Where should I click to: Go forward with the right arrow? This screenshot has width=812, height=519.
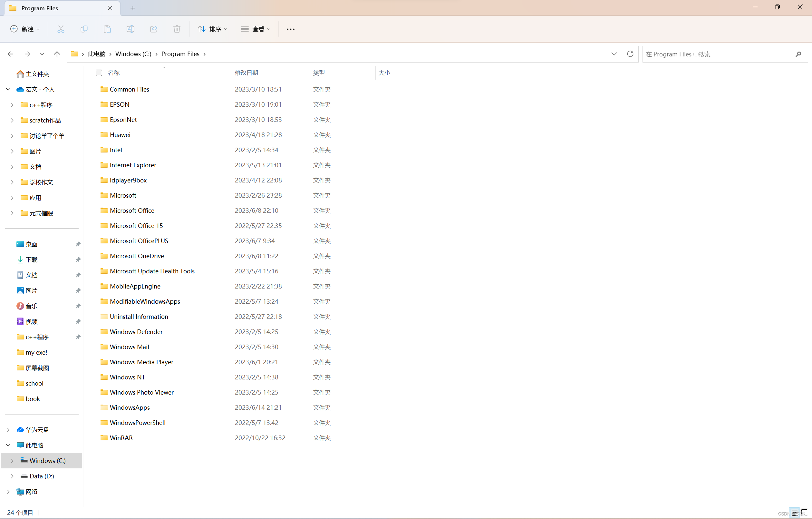(x=27, y=54)
